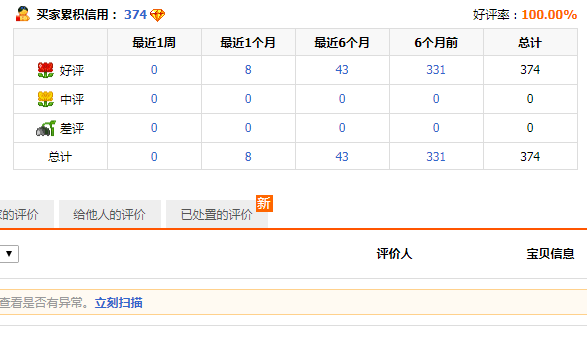
Task: Open 总计 row count 8 for 最近1个月
Action: pyautogui.click(x=248, y=156)
